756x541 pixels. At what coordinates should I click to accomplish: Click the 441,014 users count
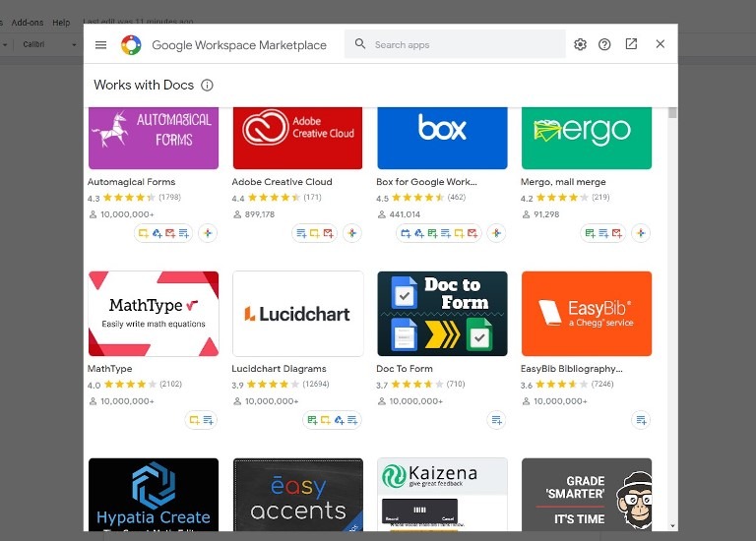(x=405, y=214)
